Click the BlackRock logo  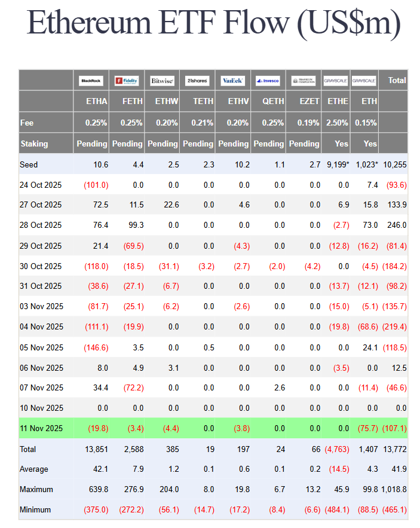point(91,80)
